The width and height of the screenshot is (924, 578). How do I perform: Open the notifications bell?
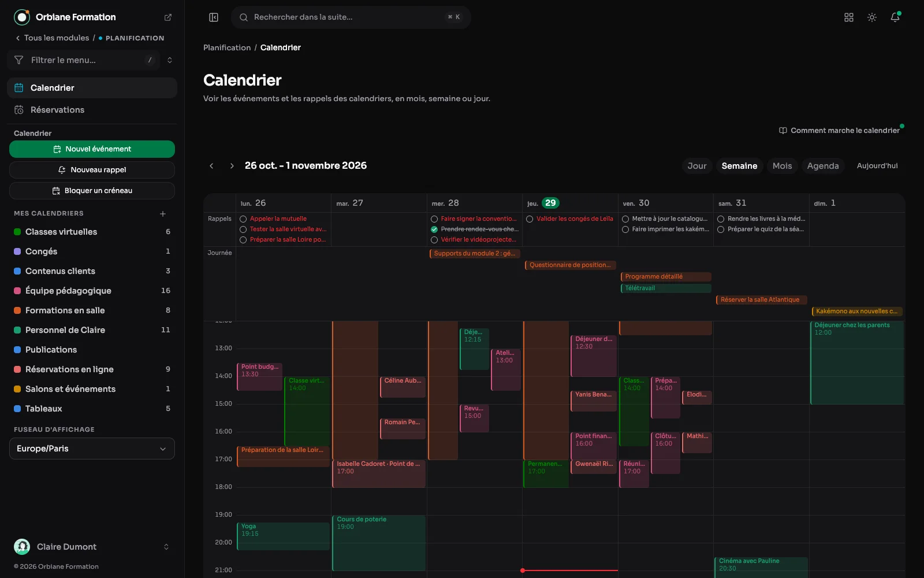click(895, 17)
